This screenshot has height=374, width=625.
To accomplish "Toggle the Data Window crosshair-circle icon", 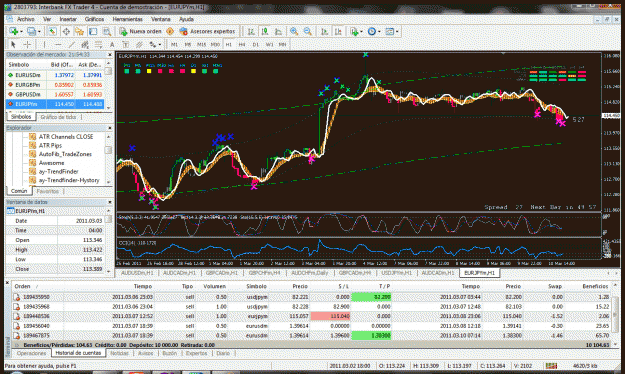I will pos(66,31).
